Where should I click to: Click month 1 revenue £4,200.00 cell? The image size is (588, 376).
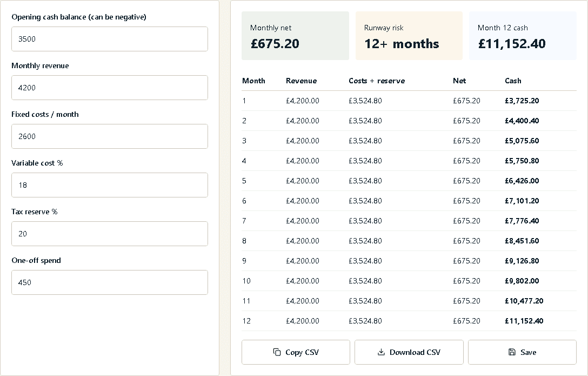pos(302,101)
